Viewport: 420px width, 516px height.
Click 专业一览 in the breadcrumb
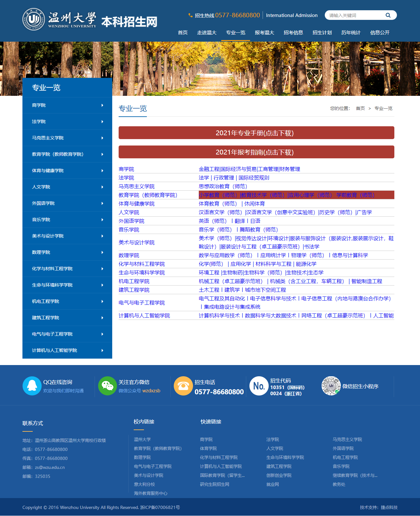(x=383, y=108)
